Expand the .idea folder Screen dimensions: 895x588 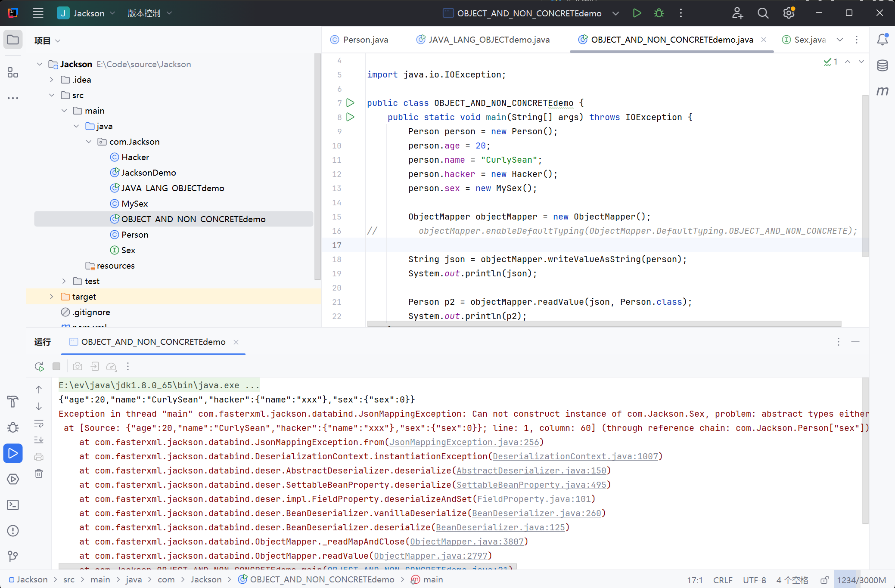tap(52, 80)
